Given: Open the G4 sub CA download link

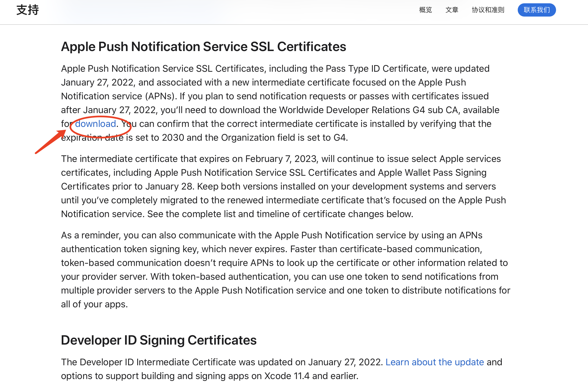Looking at the screenshot, I should point(95,124).
